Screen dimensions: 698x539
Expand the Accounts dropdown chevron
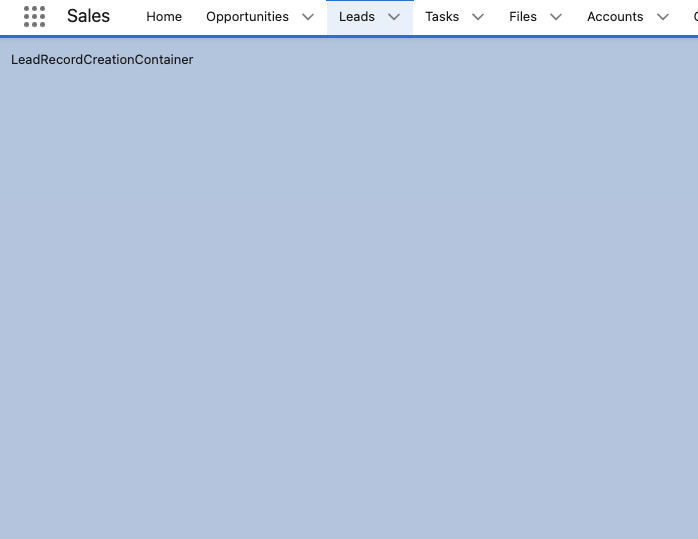[x=663, y=17]
